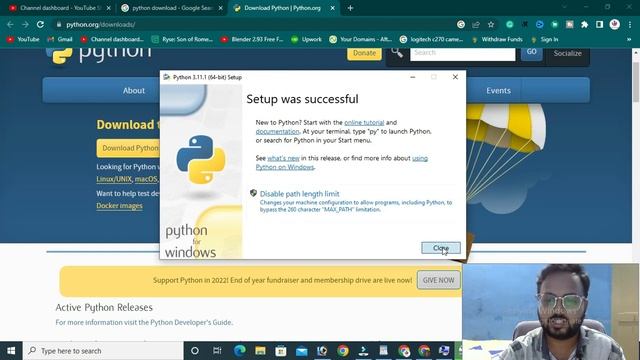The image size is (640, 360).
Task: Open Chrome three-dot menu
Action: pos(630,24)
